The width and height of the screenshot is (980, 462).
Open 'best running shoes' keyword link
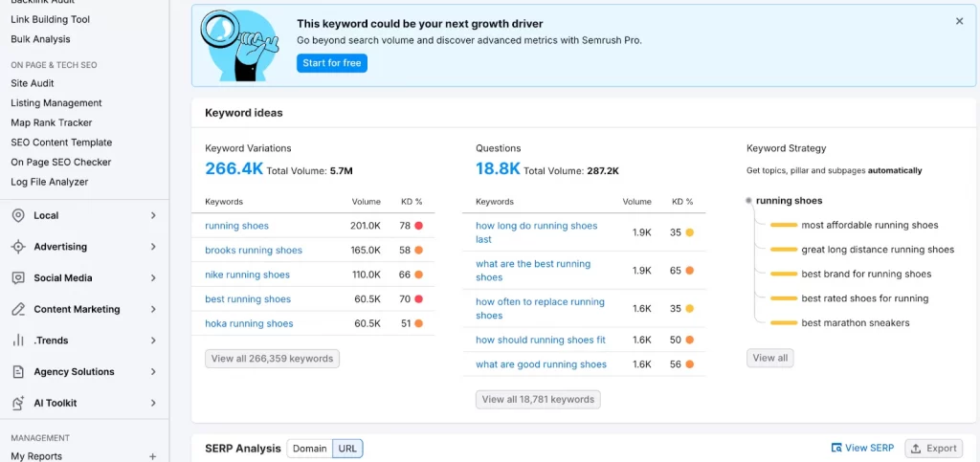(248, 299)
